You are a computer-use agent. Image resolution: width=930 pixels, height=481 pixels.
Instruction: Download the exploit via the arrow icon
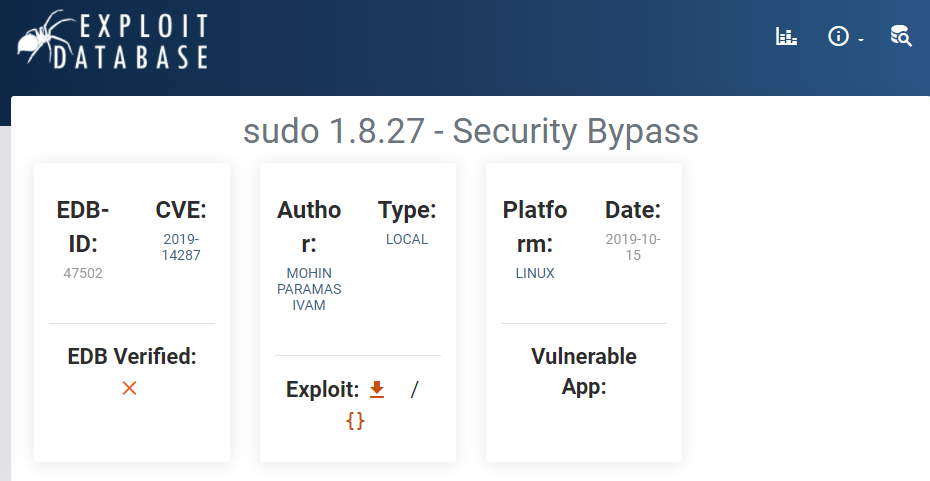pos(377,389)
